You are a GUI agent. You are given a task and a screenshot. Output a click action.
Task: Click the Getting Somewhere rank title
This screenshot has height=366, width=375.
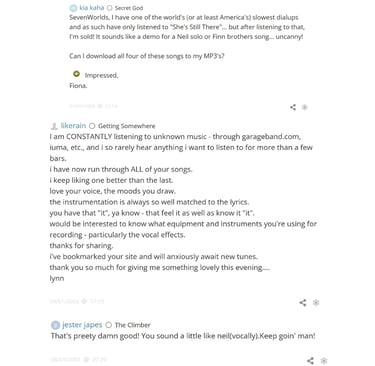pyautogui.click(x=127, y=126)
